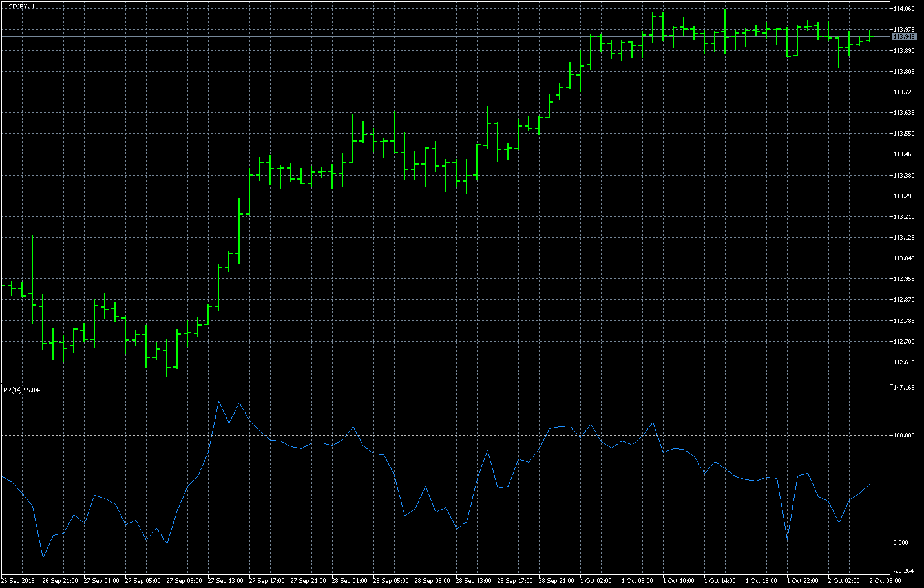Click the current price tag 113.948
This screenshot has height=588, width=924.
tap(904, 37)
